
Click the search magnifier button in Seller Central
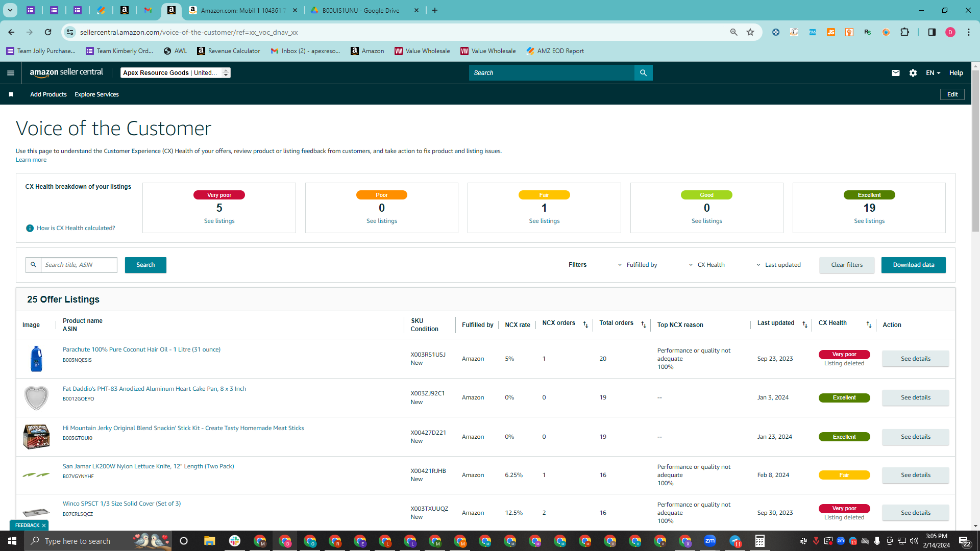(x=643, y=73)
